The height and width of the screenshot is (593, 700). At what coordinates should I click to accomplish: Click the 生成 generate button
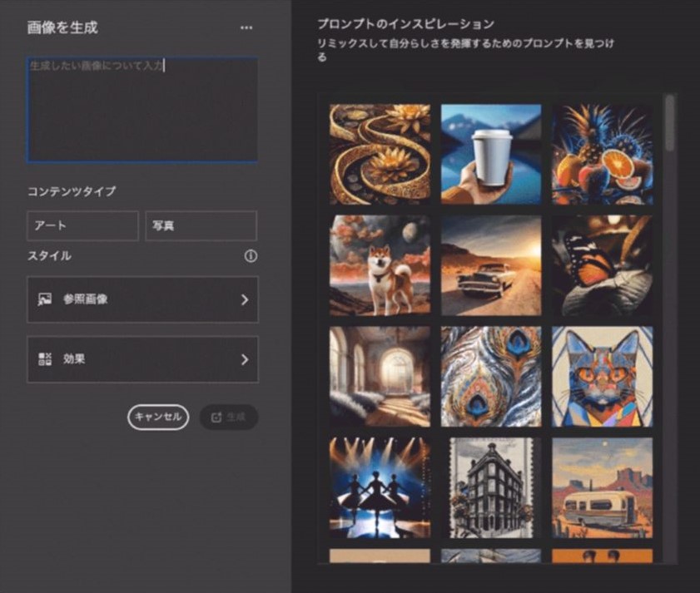click(229, 418)
